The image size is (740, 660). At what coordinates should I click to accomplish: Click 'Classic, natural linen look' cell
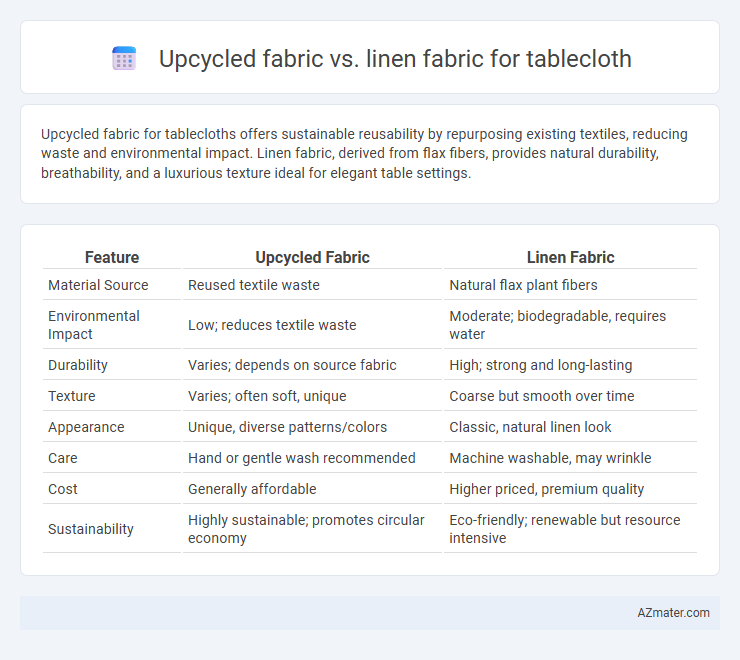coord(530,427)
